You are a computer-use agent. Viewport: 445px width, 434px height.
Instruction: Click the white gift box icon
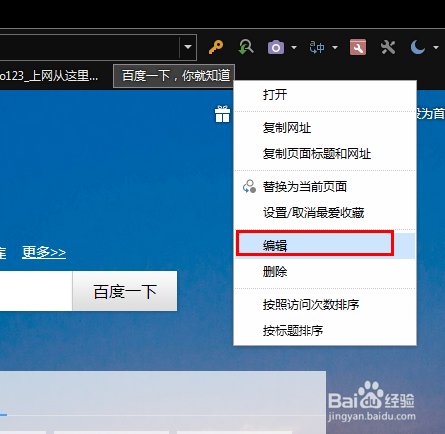(x=222, y=114)
